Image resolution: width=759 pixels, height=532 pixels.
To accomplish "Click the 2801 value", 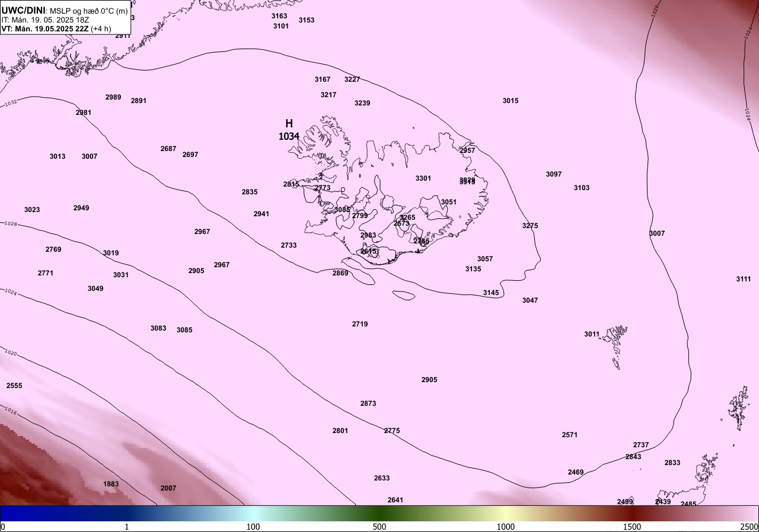I will coord(340,431).
